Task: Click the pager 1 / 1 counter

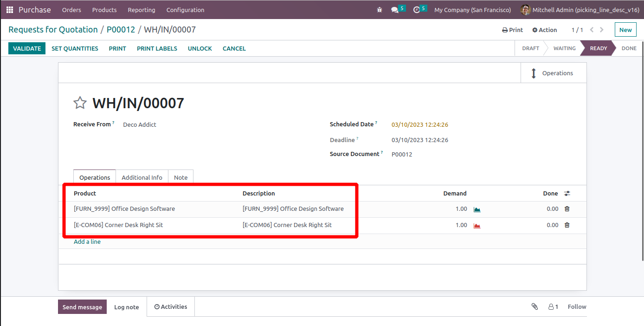Action: (577, 30)
